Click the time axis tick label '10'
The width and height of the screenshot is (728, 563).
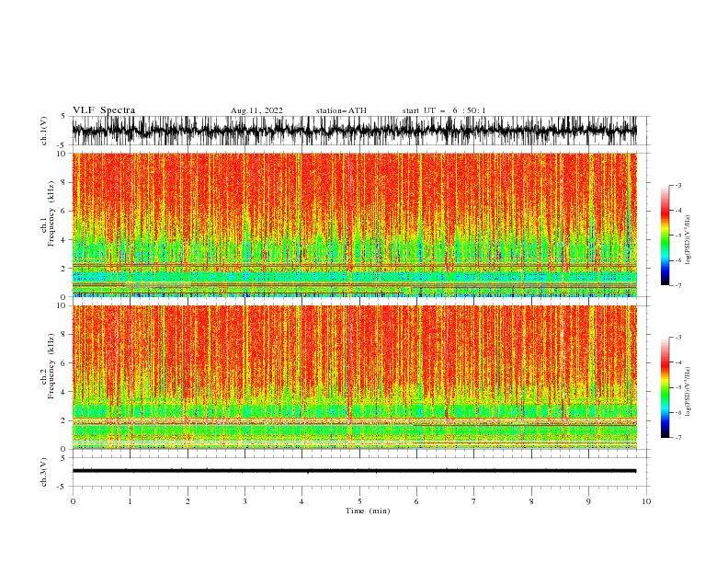coord(646,501)
